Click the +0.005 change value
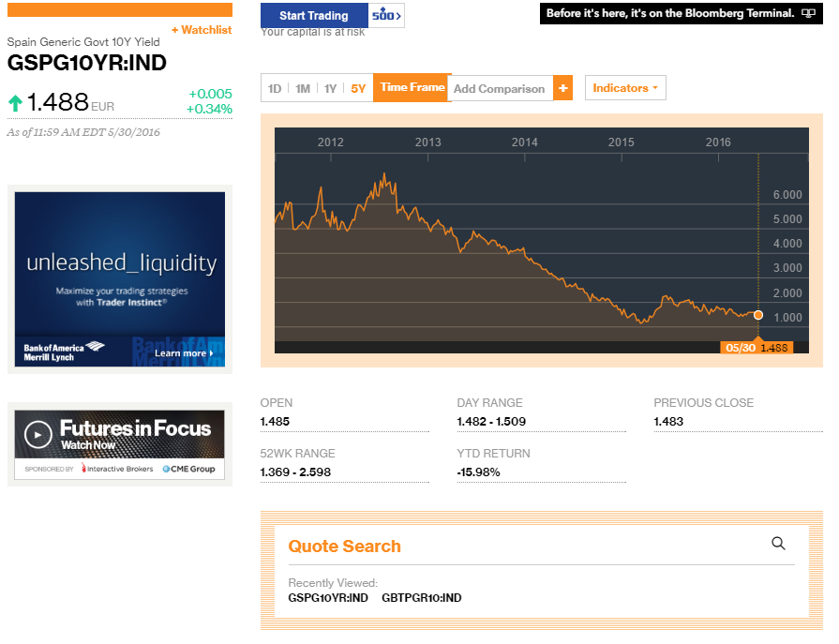This screenshot has width=839, height=644. [x=210, y=94]
